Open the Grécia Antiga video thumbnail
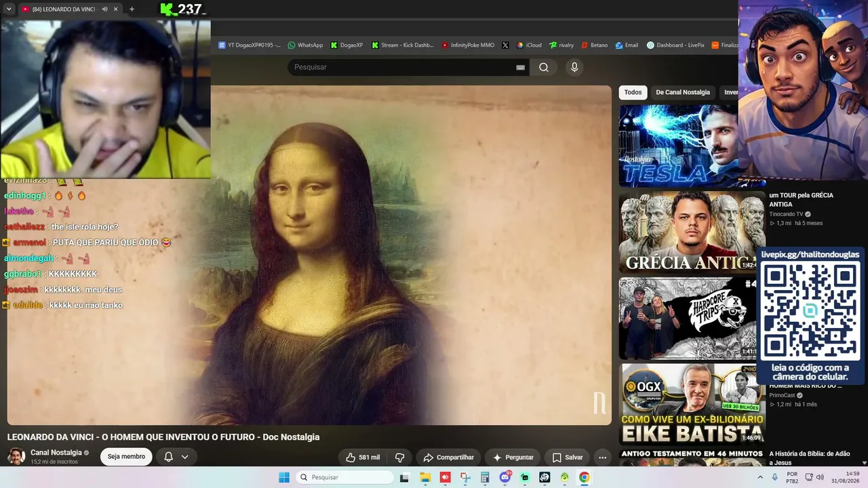This screenshot has height=488, width=868. pyautogui.click(x=692, y=232)
